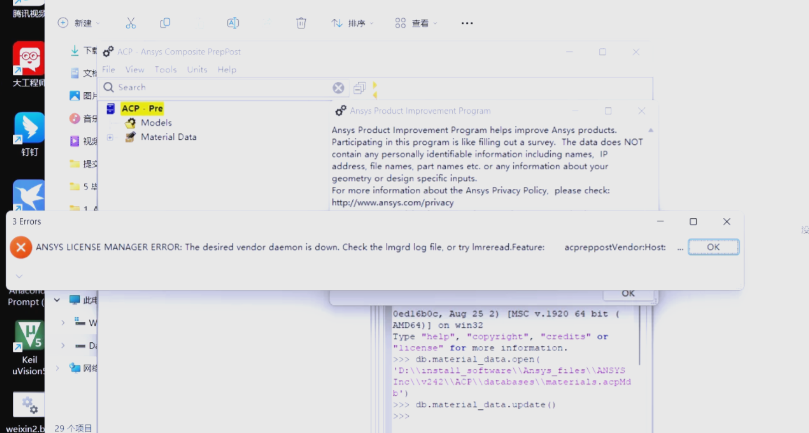This screenshot has height=433, width=809.
Task: Click the Product Improvement Program scrollbar arrow
Action: click(x=651, y=130)
